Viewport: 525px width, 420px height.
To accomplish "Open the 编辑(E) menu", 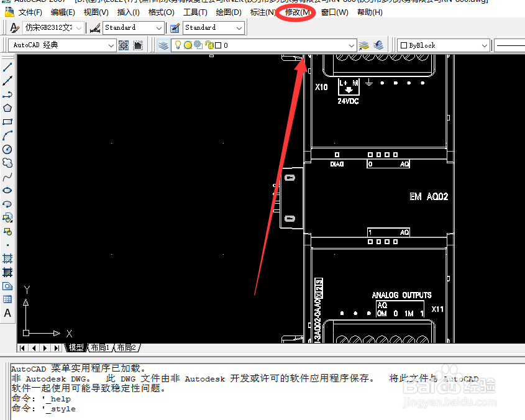I will coord(63,12).
